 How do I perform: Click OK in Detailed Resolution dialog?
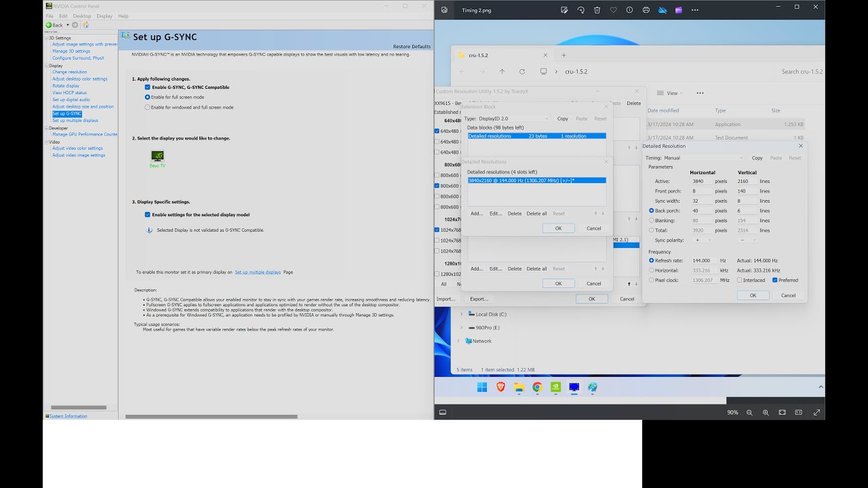tap(753, 296)
